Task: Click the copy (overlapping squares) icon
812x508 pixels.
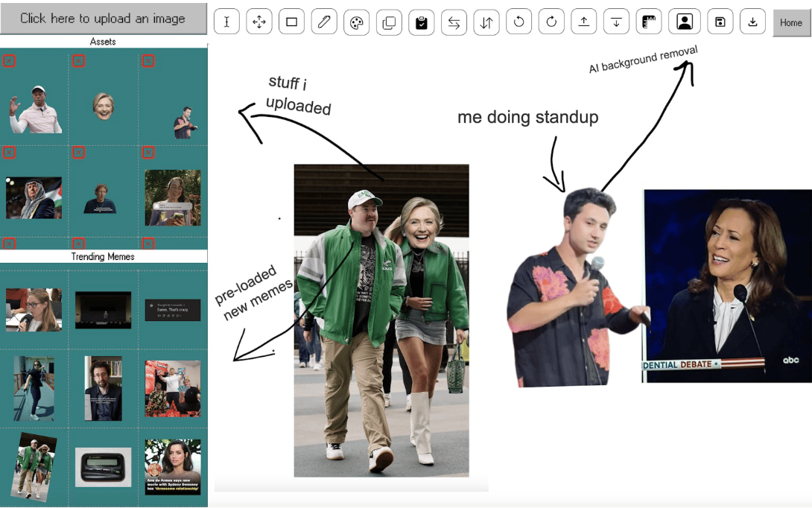Action: point(389,22)
